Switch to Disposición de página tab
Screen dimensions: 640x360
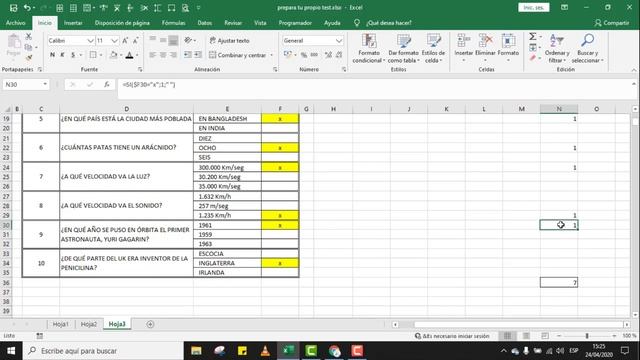point(122,23)
